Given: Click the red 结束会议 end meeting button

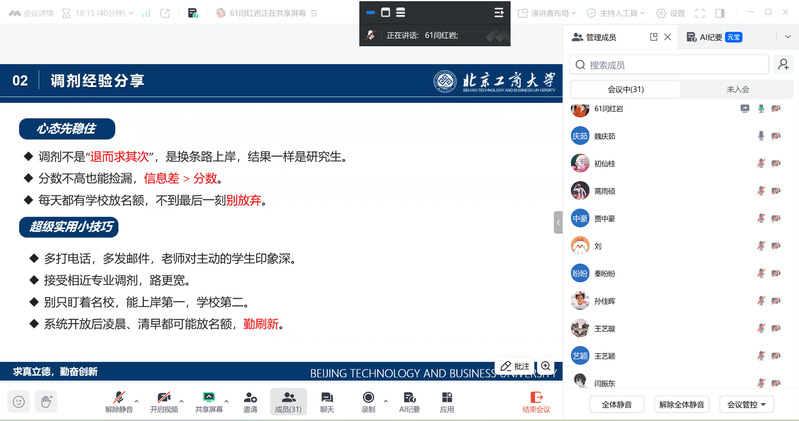Looking at the screenshot, I should (x=536, y=401).
